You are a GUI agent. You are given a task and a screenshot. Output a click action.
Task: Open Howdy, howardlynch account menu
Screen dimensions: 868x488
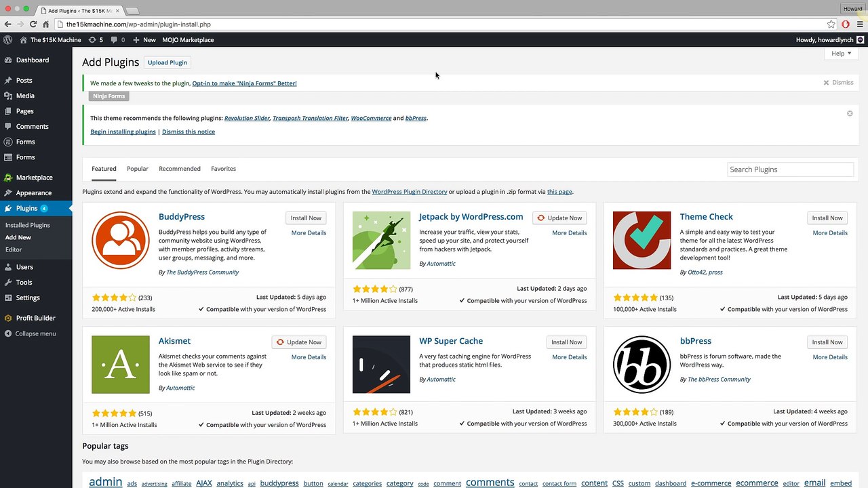coord(829,40)
